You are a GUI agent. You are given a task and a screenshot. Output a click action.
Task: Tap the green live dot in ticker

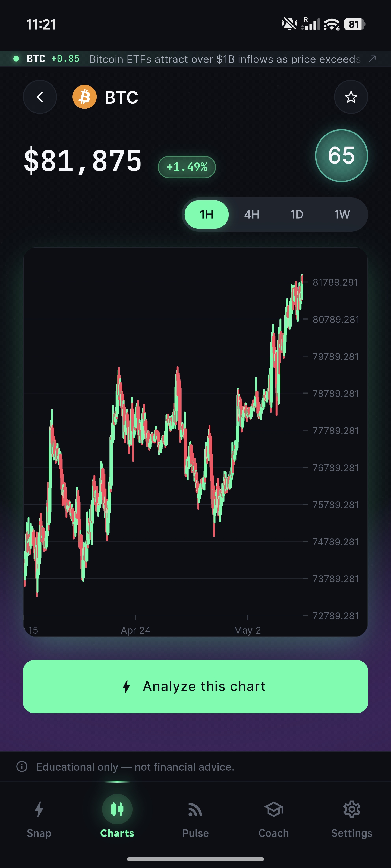point(16,59)
